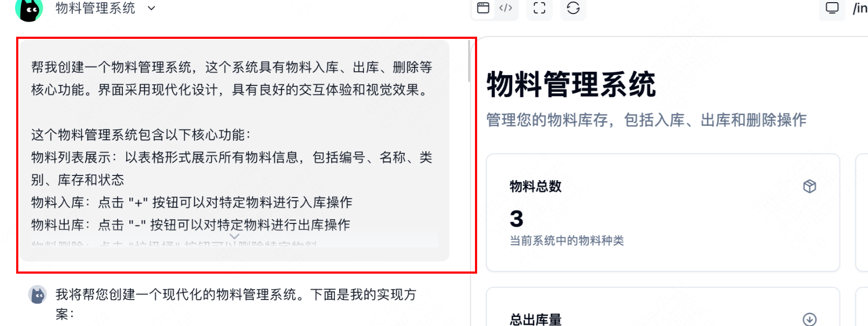Expand the collapsed user prompt via chevron
Screen dimensions: 868x326
coord(235,236)
